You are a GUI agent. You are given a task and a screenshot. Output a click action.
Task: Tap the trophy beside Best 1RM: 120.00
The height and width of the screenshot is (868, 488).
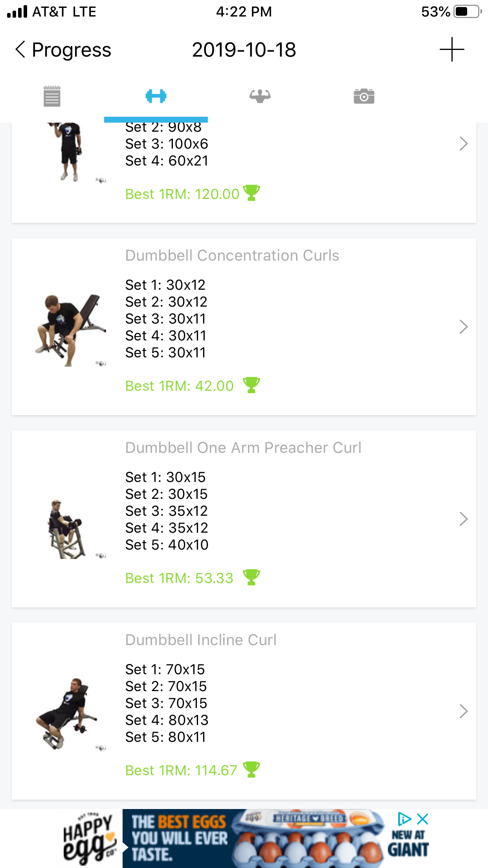(x=251, y=193)
